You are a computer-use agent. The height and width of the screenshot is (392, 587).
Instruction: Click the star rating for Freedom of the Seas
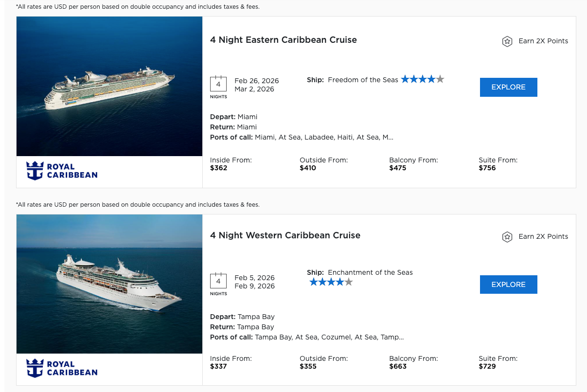[x=423, y=78]
